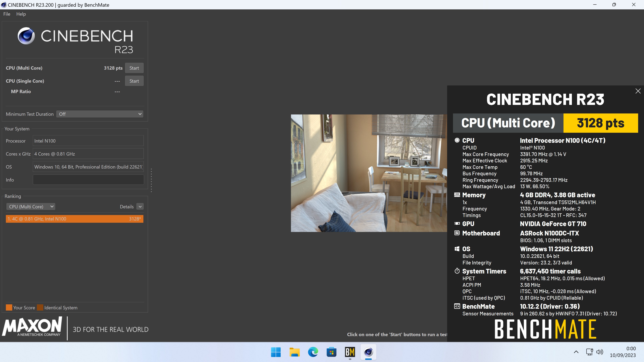Click the panel splitter dotted handle
The height and width of the screenshot is (362, 644).
(x=151, y=180)
